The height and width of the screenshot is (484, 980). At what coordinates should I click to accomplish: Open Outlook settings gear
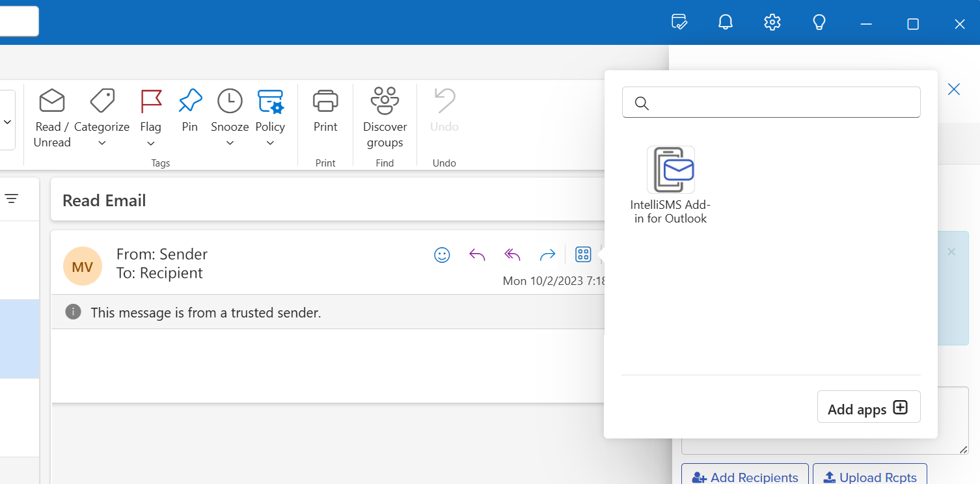772,21
